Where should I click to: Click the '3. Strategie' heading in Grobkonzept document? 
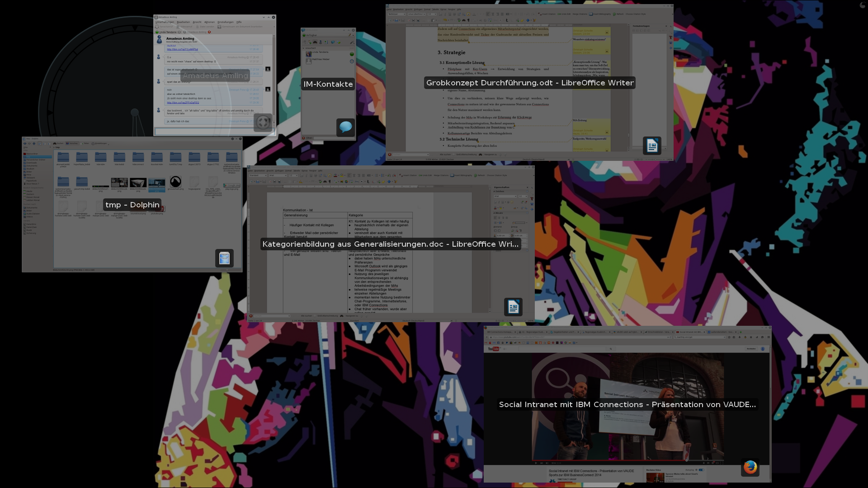click(x=451, y=52)
